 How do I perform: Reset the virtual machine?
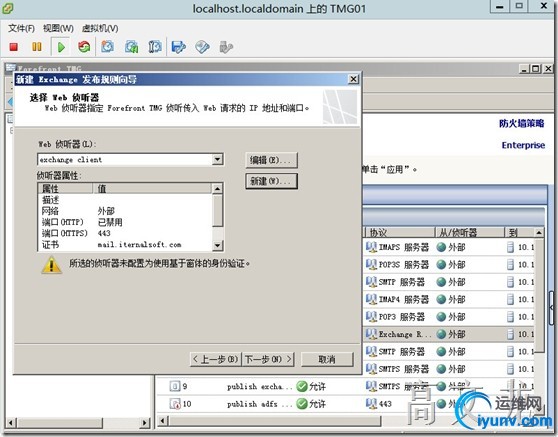pos(84,47)
